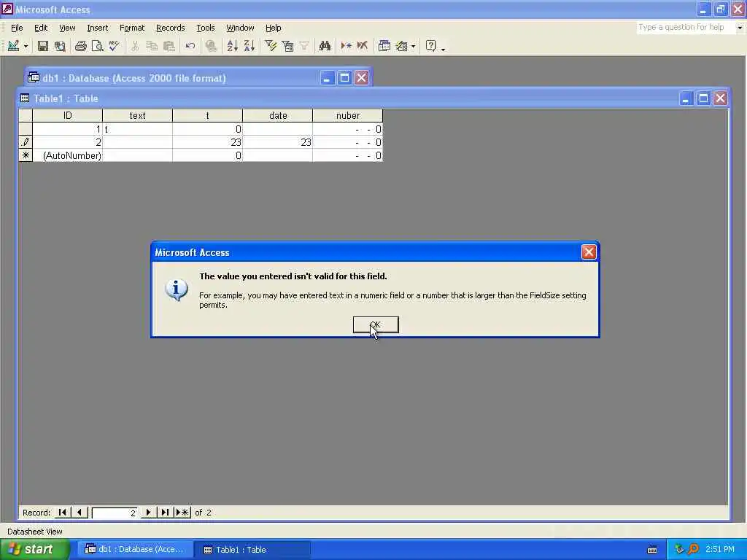Click Filter By Form icon

(x=287, y=46)
